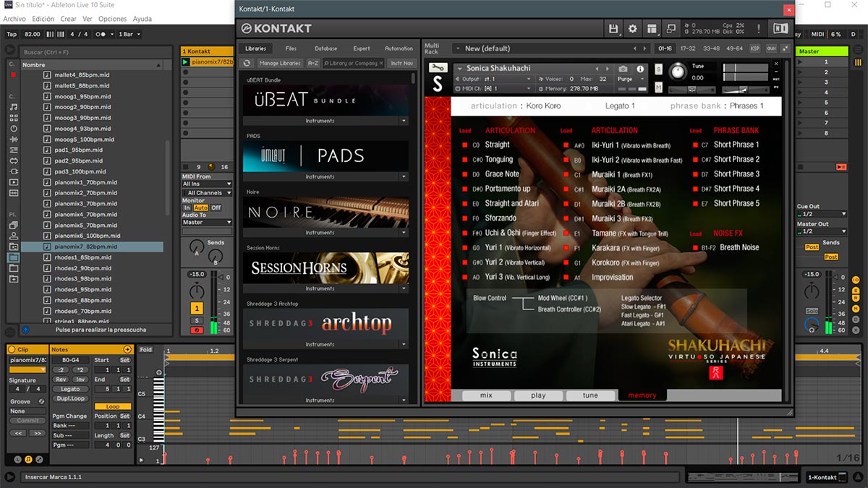Open Audio To Master dropdown
The height and width of the screenshot is (488, 868).
207,223
